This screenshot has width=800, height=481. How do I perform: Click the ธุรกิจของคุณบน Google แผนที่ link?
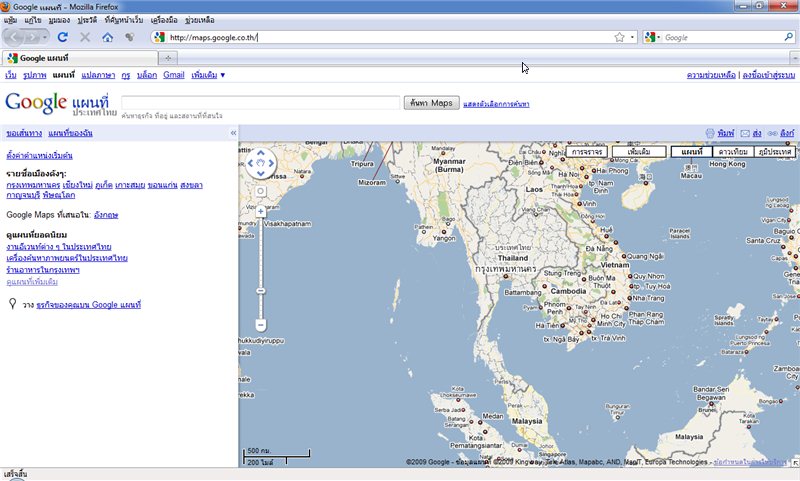89,305
